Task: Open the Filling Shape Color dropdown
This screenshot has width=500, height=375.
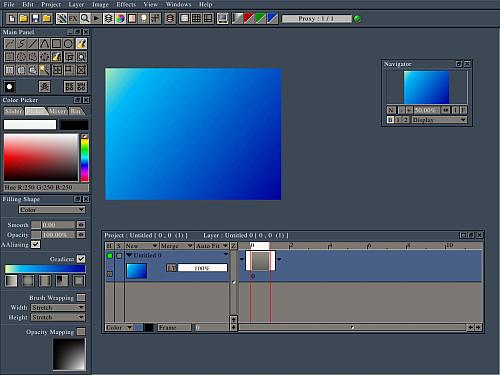Action: point(52,210)
